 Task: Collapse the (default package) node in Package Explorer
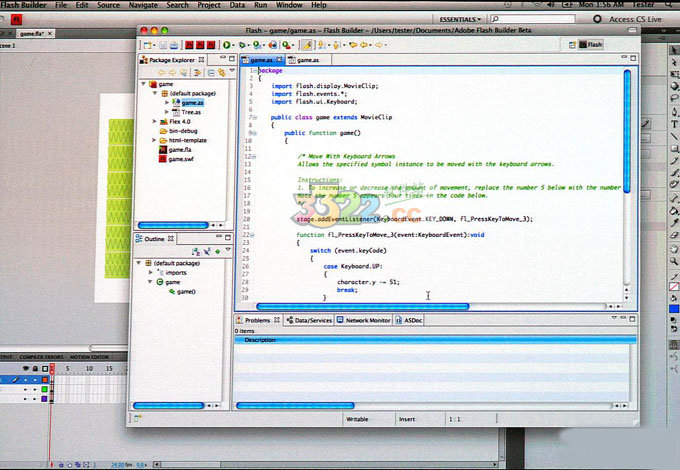(x=155, y=93)
